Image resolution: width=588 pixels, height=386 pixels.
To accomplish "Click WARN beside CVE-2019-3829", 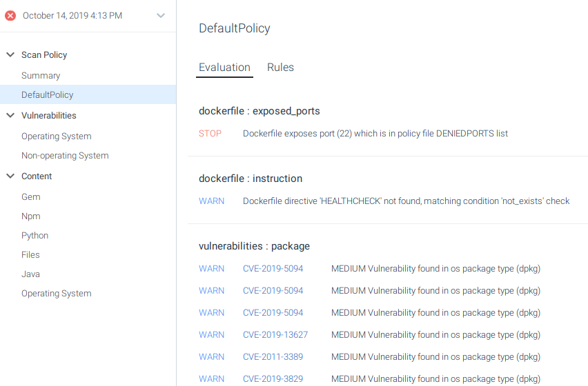I will click(211, 379).
